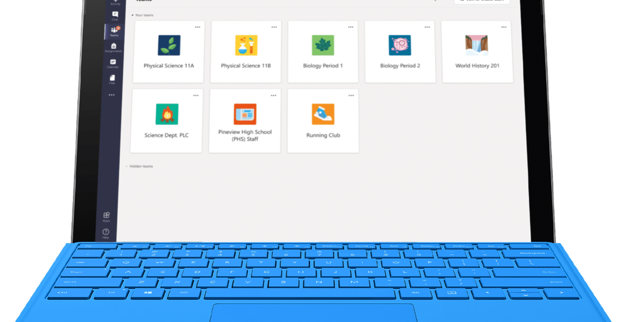This screenshot has height=322, width=644.
Task: Open the Physical Science 11B team name
Action: coord(246,66)
